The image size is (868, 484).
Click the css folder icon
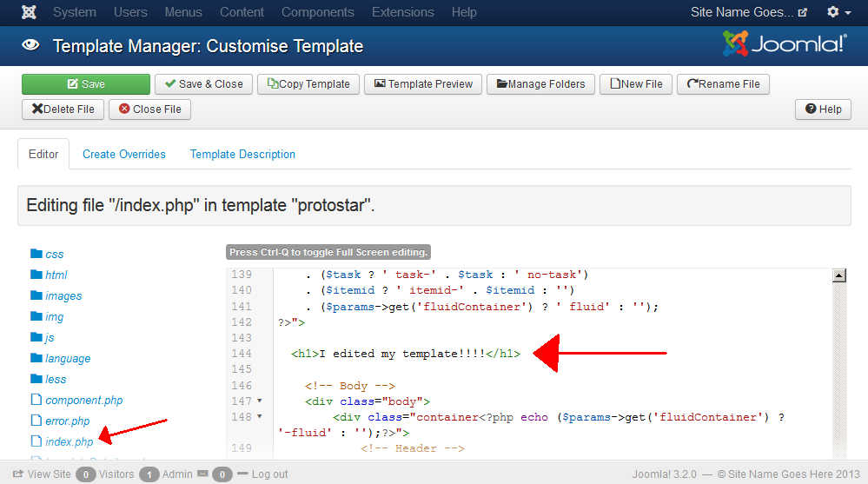(36, 254)
